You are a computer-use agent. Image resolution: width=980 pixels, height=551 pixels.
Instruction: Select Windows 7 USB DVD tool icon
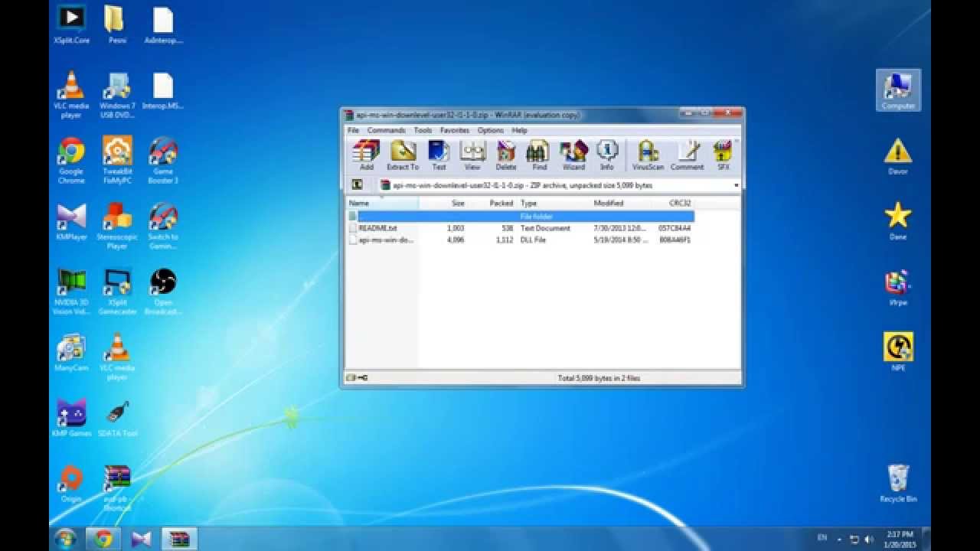point(117,95)
